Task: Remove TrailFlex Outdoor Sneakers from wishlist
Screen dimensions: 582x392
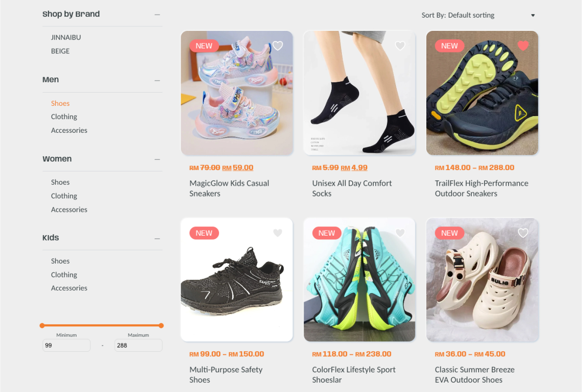Action: pyautogui.click(x=523, y=46)
